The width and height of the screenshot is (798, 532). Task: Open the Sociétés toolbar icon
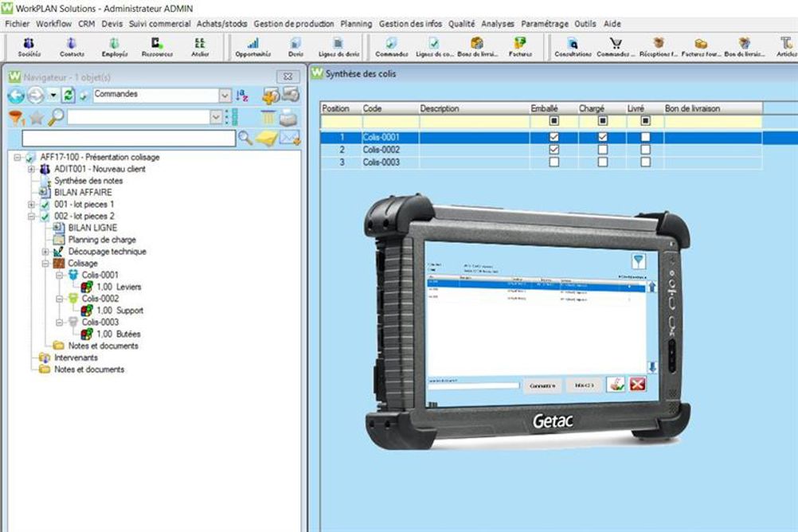tap(29, 47)
